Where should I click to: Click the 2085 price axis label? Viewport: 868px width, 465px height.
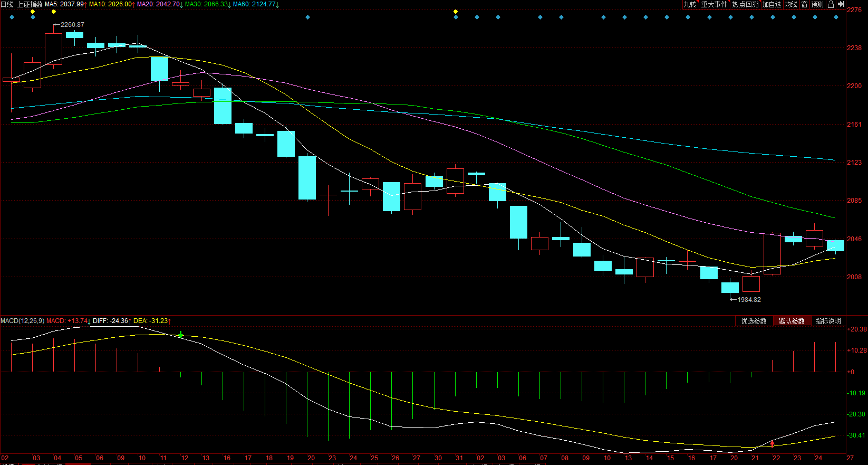pyautogui.click(x=854, y=201)
